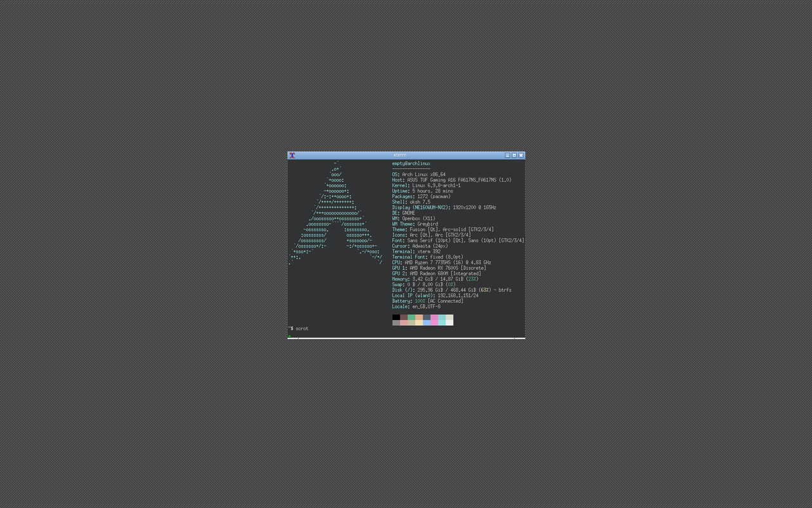Screen dimensions: 812x508
Task: Click the 'Memory: 3.42 GiB / 14.87 GiB' line
Action: [435, 279]
